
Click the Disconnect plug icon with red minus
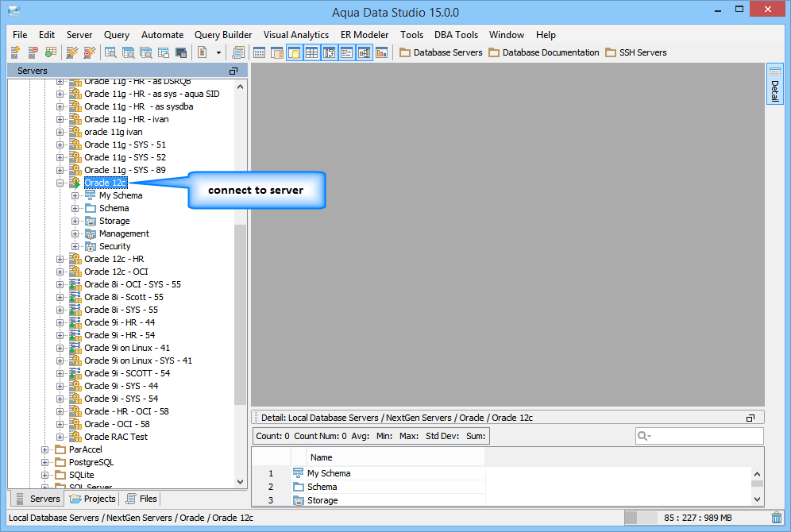(89, 52)
